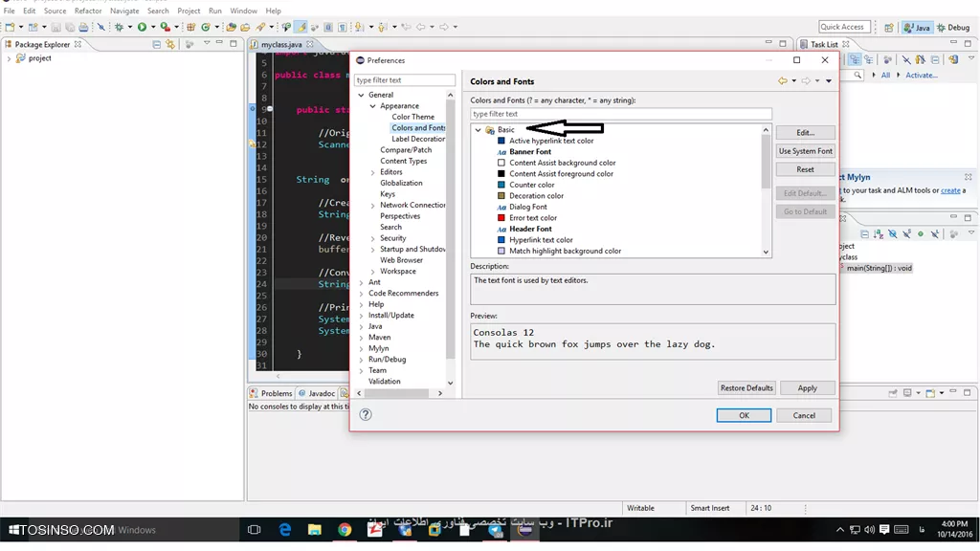Screen dimensions: 980x551
Task: Open the Preferences view menu dropdown arrow
Action: pos(829,81)
